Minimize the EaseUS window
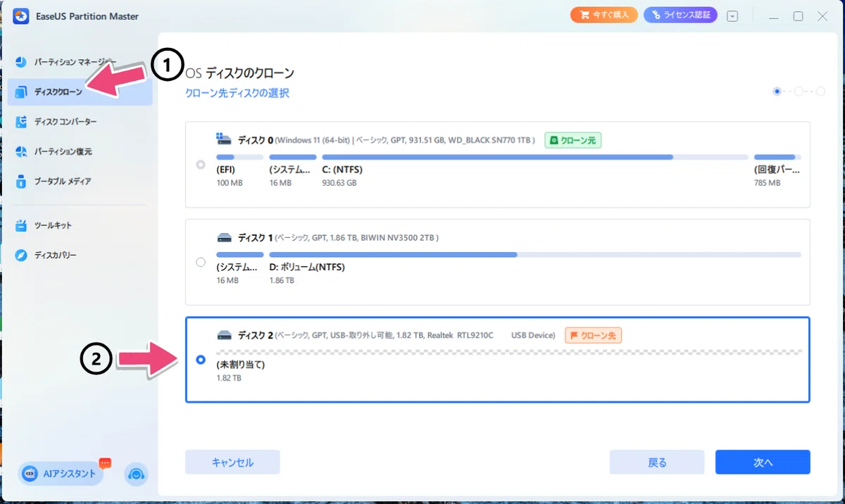The image size is (845, 504). [x=772, y=16]
